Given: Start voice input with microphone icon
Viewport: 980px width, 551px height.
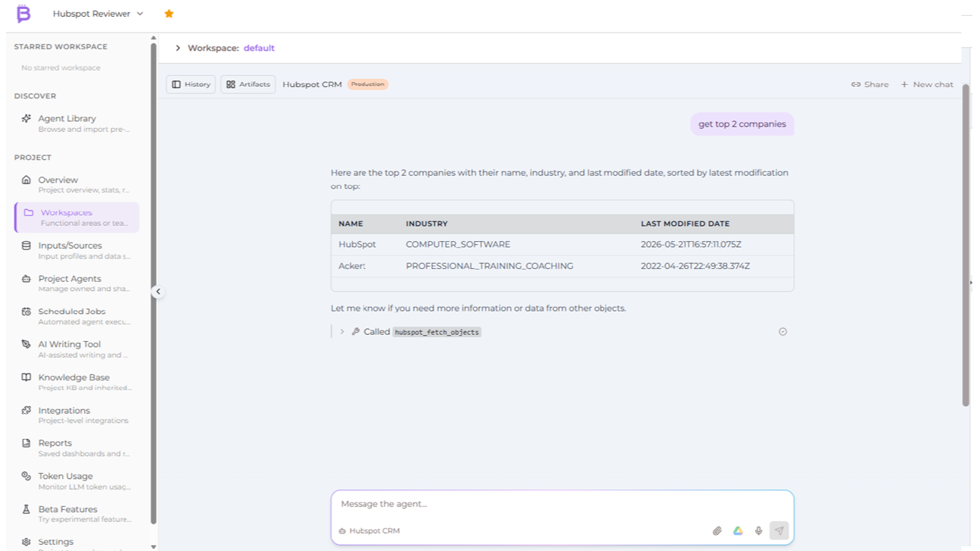Looking at the screenshot, I should click(758, 531).
